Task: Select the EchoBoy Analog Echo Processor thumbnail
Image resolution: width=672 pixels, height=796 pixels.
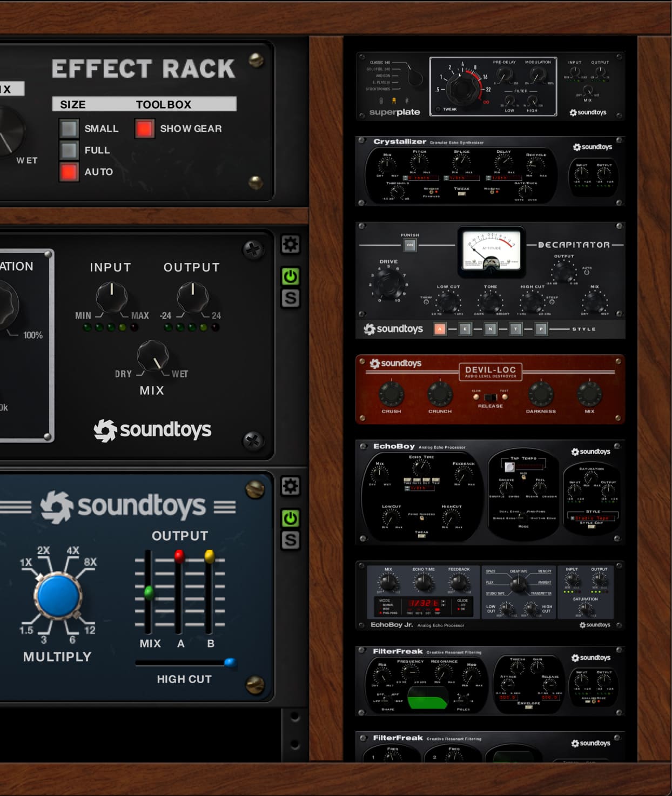Action: (x=490, y=492)
